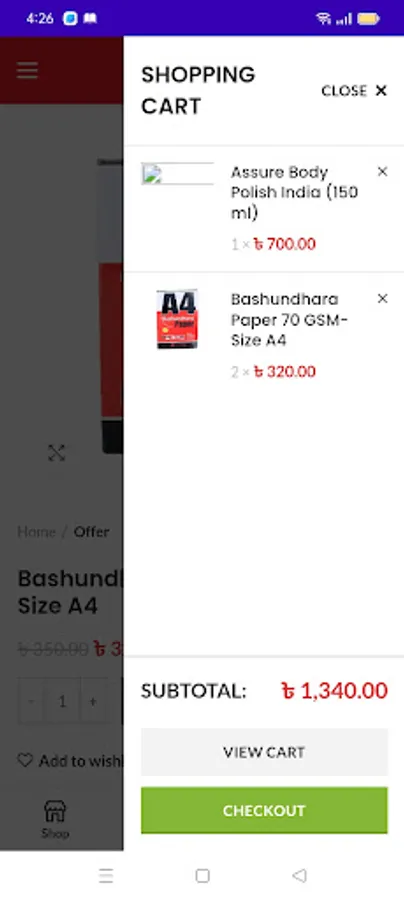Close the shopping cart panel
Viewport: 404px width, 900px height.
coord(354,91)
